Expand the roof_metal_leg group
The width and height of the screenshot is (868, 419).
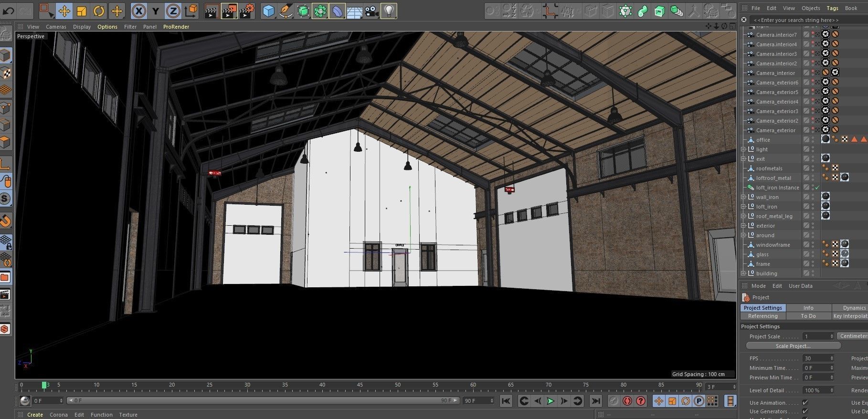pos(743,216)
